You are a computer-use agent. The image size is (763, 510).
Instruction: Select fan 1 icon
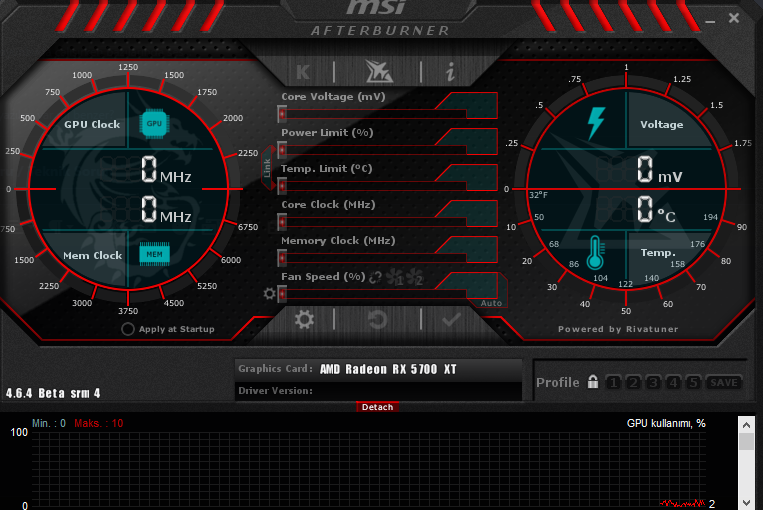[x=395, y=278]
